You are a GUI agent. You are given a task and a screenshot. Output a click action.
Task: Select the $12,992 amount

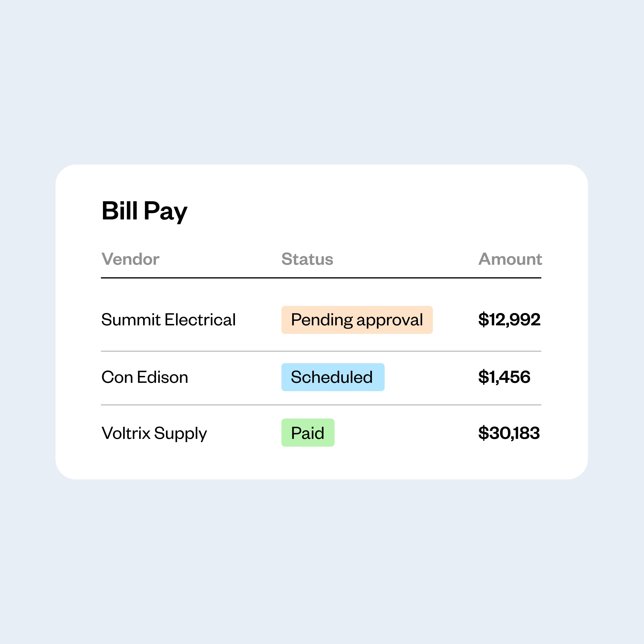click(x=509, y=320)
